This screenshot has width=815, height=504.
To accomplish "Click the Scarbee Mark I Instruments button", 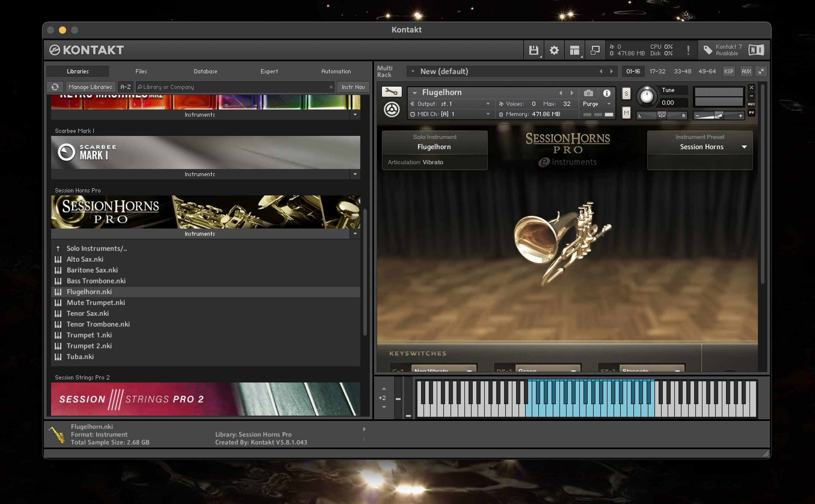I will [x=200, y=174].
